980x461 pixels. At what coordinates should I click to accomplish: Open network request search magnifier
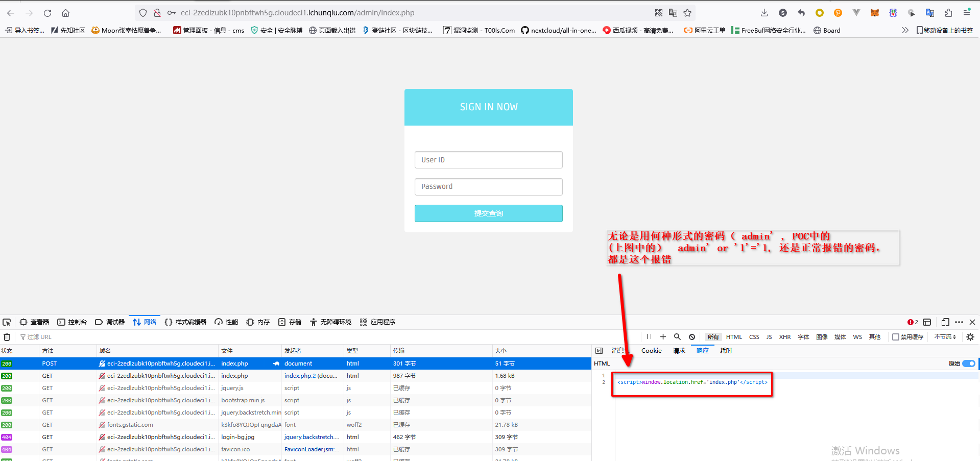pos(677,337)
